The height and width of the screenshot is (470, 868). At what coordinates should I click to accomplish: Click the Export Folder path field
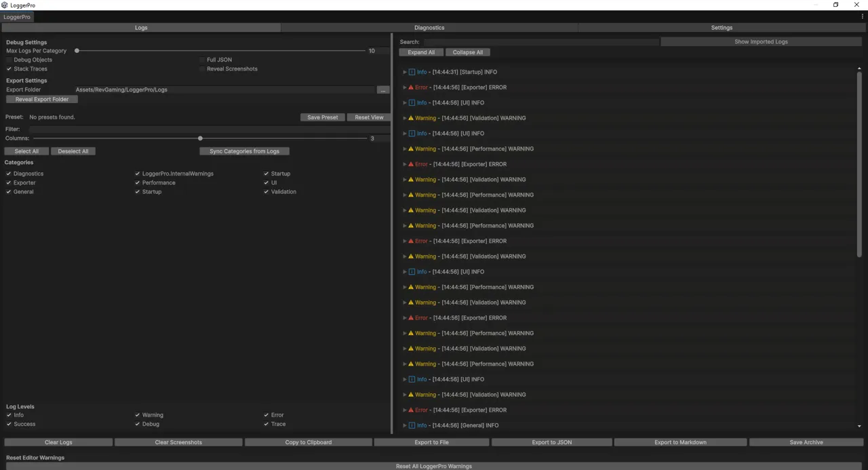(224, 90)
